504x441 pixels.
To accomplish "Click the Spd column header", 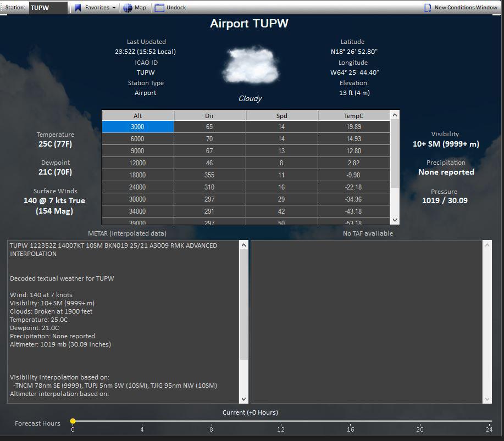I will 281,116.
